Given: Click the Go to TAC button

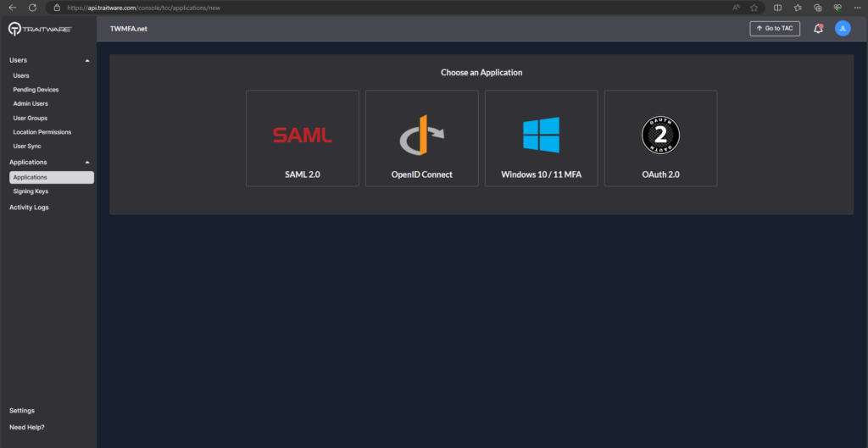Looking at the screenshot, I should pyautogui.click(x=775, y=29).
